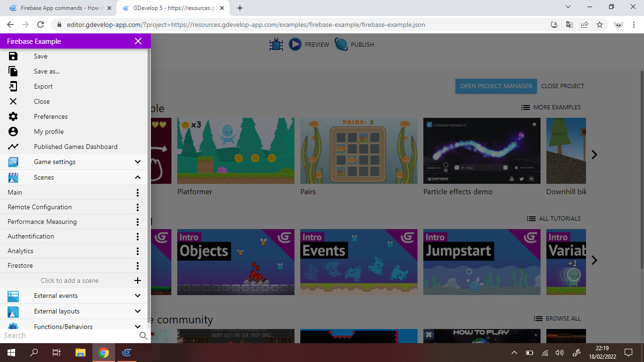Click All Tutorials link
This screenshot has width=644, height=362.
coord(554,218)
